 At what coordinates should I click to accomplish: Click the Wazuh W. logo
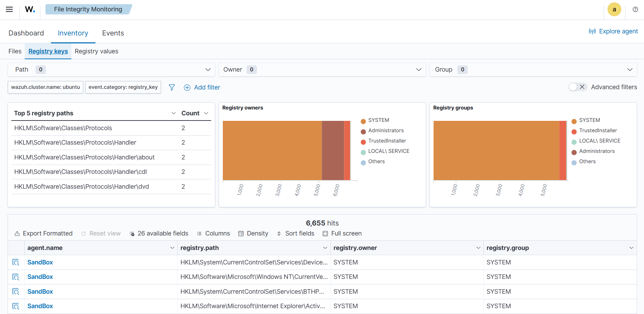click(30, 9)
